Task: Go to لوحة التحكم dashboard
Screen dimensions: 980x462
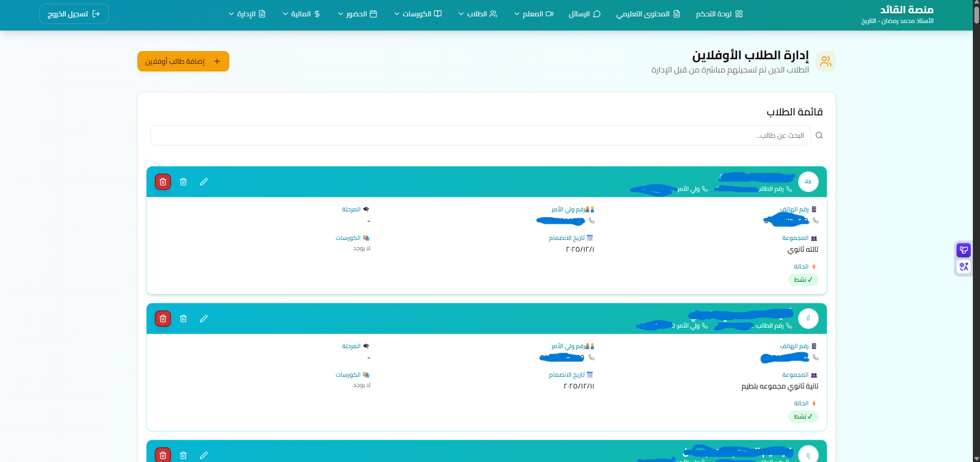Action: 719,14
